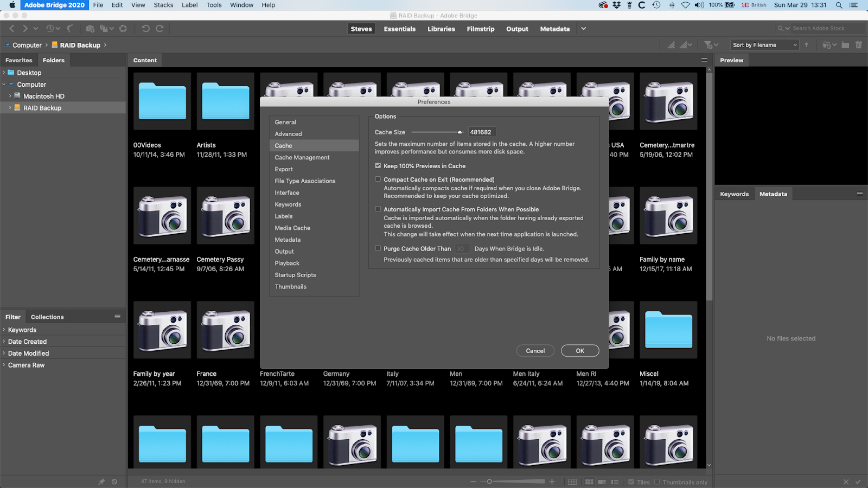
Task: Uncheck Keep 100% Previews in Cache
Action: [x=378, y=166]
